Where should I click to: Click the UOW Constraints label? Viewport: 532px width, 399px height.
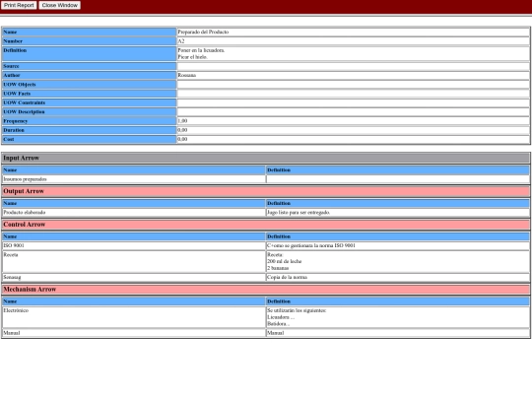coord(24,102)
